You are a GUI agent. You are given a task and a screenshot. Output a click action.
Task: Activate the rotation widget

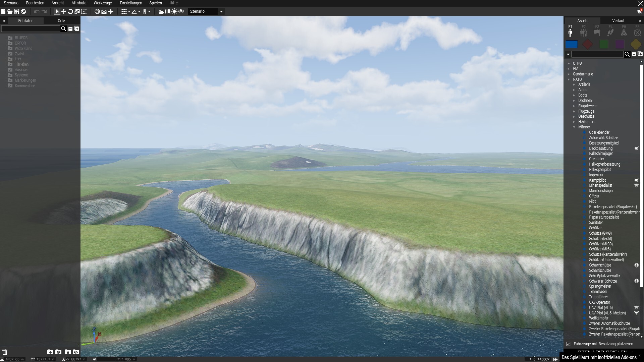[x=70, y=11]
